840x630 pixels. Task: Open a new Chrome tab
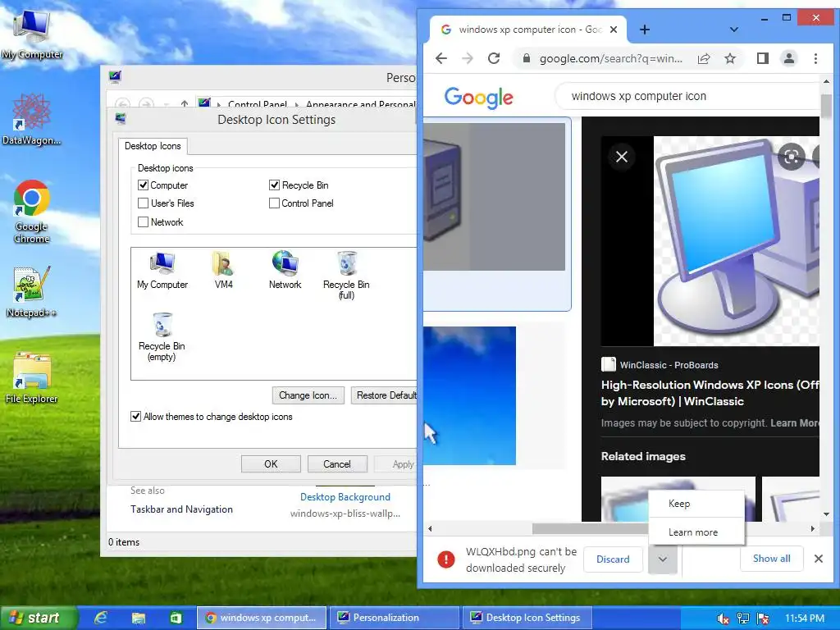pyautogui.click(x=645, y=30)
